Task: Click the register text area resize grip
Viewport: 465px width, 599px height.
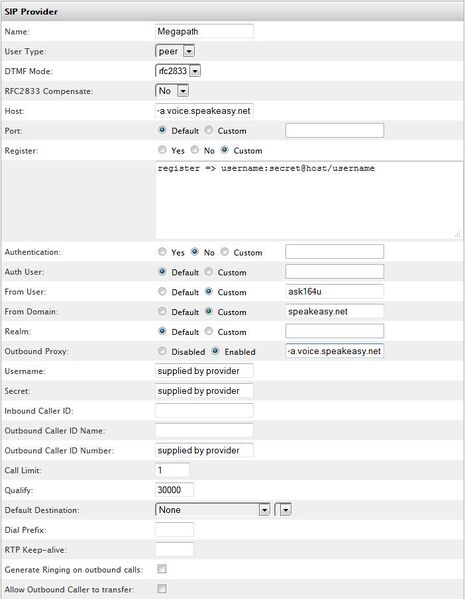Action: pos(457,235)
